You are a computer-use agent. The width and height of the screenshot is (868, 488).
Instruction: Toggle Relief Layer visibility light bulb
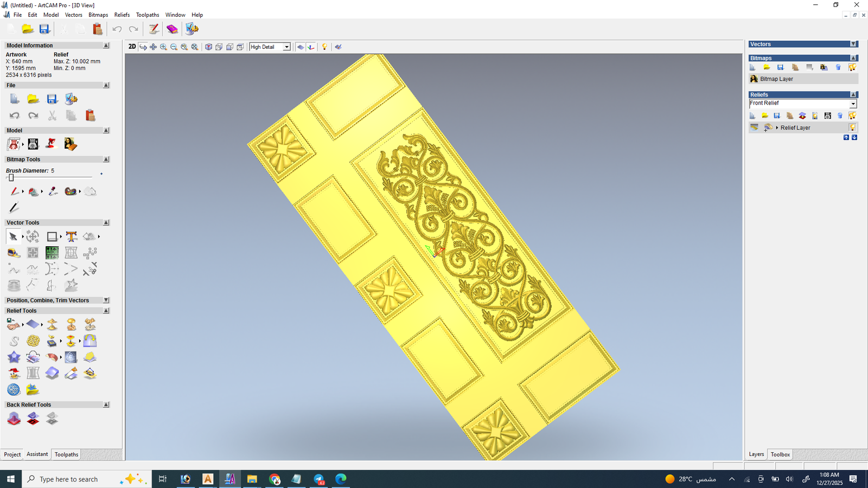(x=852, y=127)
